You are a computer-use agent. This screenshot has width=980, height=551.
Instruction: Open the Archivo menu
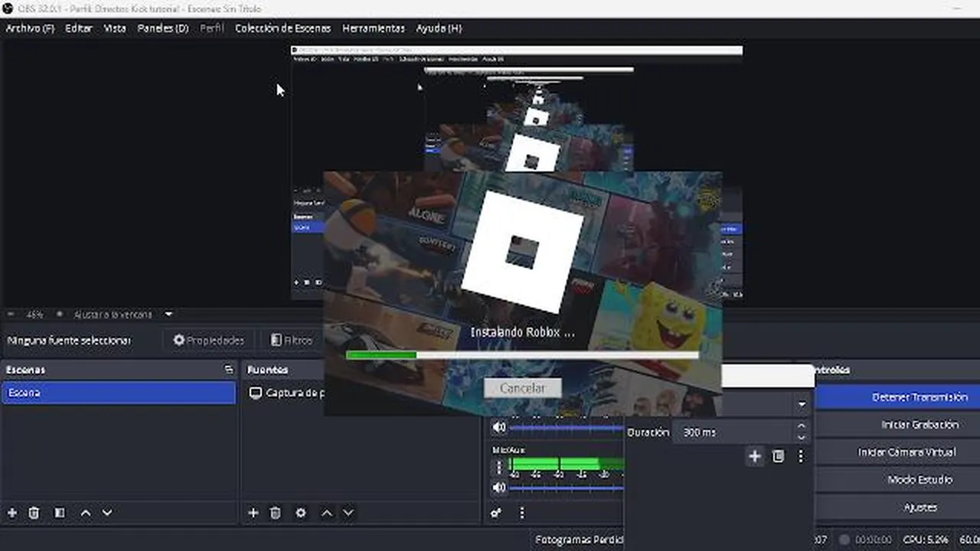point(31,28)
